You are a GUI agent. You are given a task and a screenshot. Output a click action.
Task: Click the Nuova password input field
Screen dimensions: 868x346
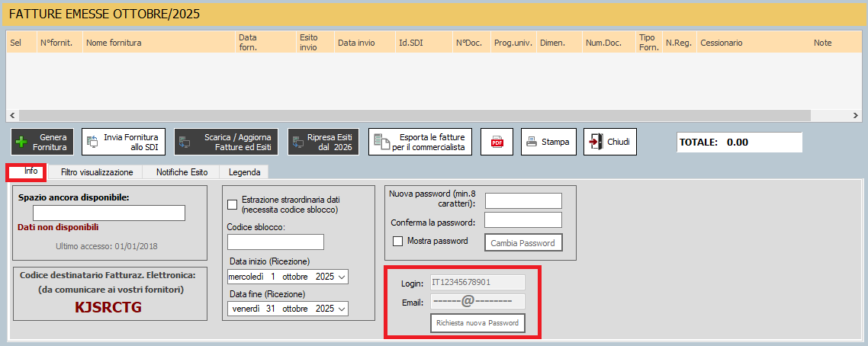tap(523, 200)
